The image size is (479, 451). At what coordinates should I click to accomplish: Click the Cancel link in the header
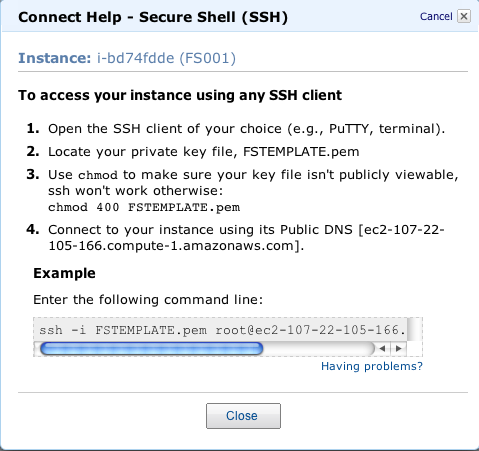point(436,16)
